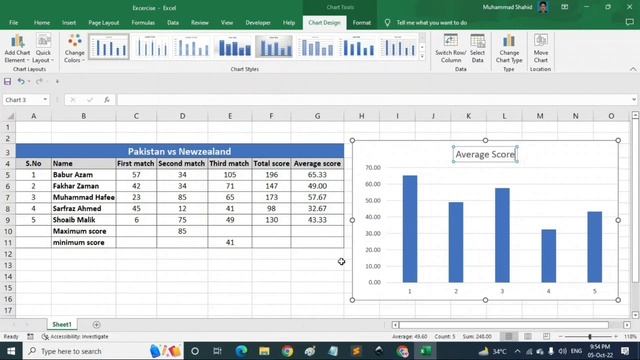The height and width of the screenshot is (360, 640).
Task: Expand the formula bar arrow
Action: point(633,100)
